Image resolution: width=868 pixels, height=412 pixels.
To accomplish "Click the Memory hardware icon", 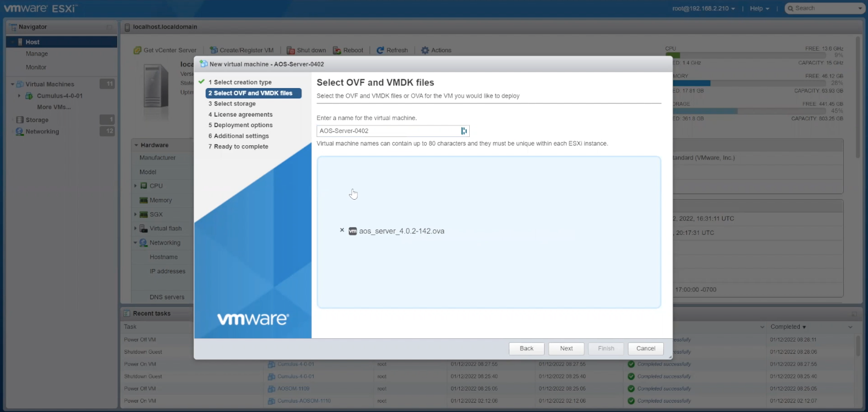I will (x=144, y=200).
